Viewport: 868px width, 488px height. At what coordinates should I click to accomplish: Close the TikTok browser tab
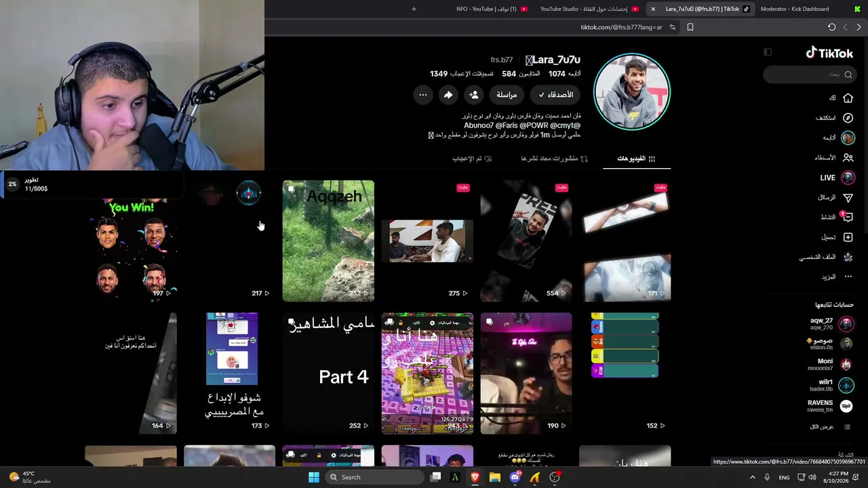tap(653, 9)
